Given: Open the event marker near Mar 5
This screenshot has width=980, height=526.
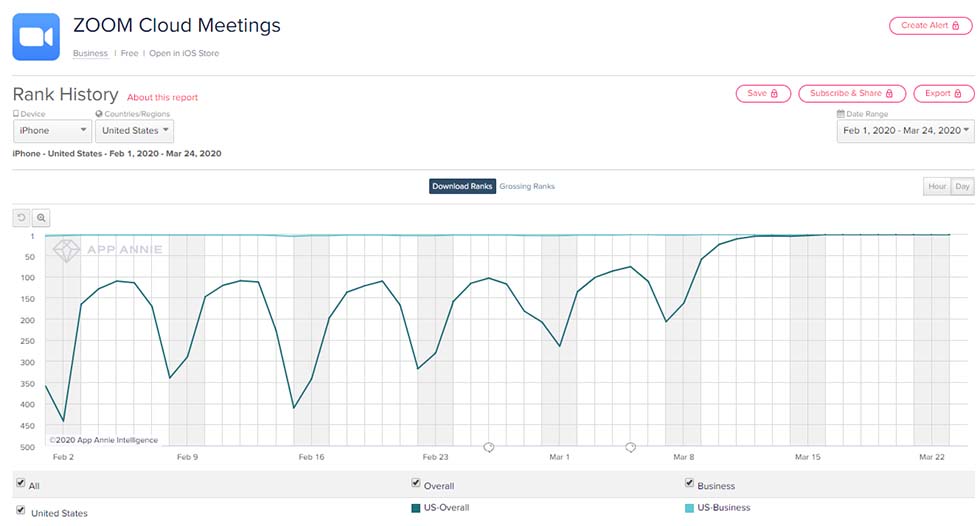Looking at the screenshot, I should click(631, 447).
